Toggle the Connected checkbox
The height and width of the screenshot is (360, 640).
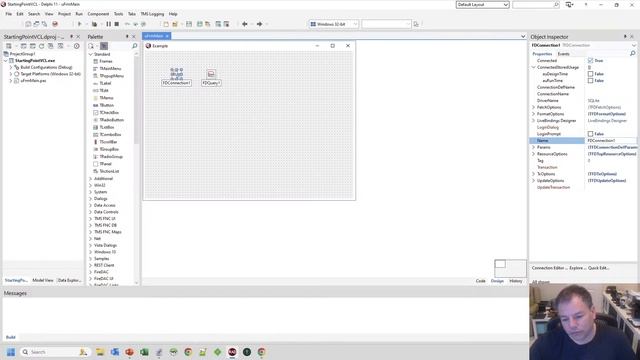tap(590, 60)
